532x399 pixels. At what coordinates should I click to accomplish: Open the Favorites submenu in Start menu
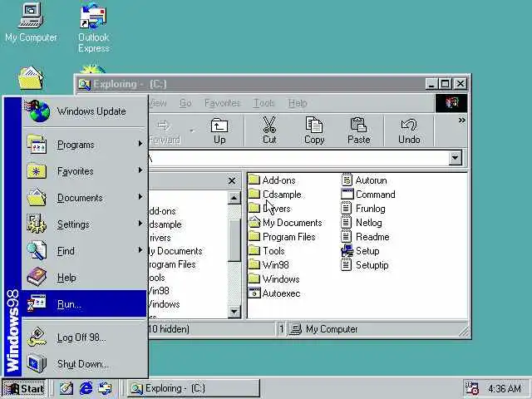click(x=85, y=171)
